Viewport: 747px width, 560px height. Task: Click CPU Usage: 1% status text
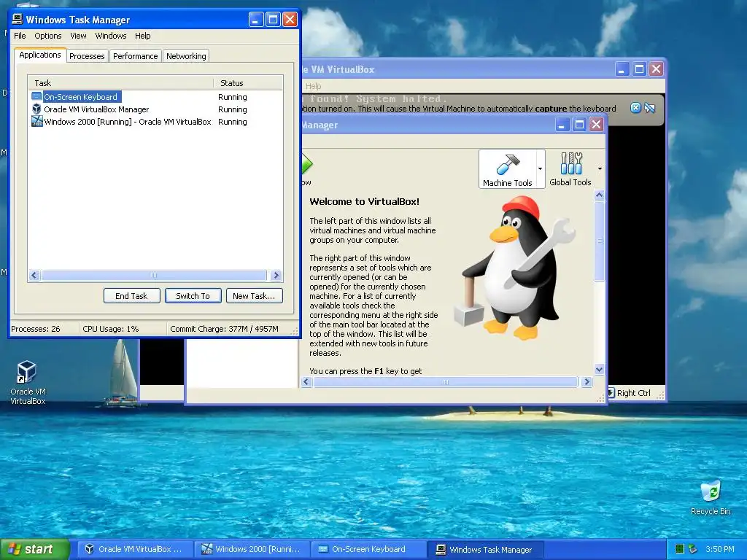(x=111, y=329)
